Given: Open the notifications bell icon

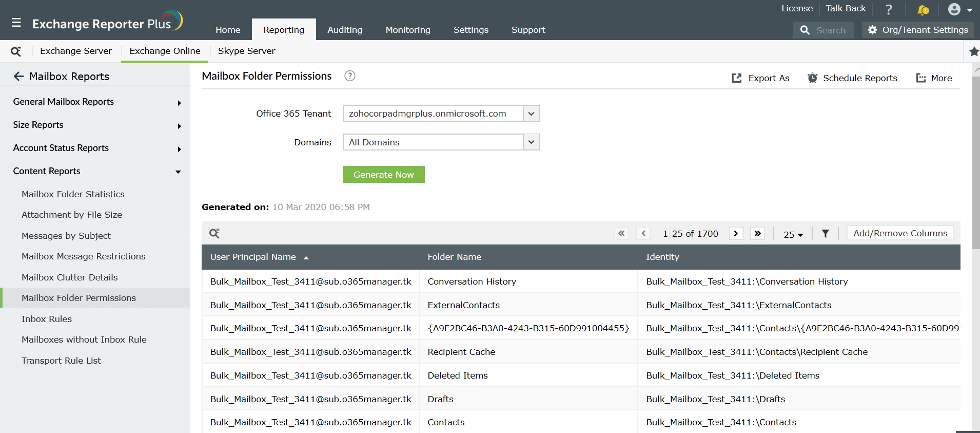Looking at the screenshot, I should tap(923, 9).
